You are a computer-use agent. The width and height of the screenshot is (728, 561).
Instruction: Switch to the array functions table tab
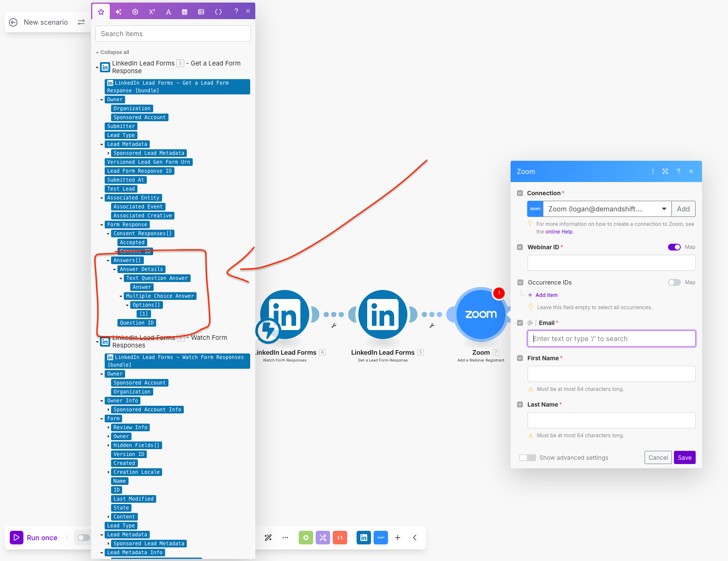201,12
